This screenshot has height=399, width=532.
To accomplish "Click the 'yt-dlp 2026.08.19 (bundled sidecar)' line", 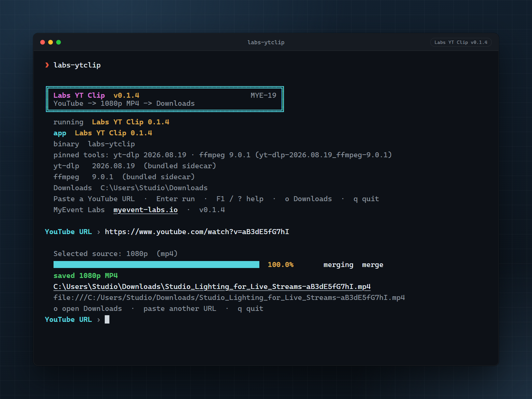I will coord(135,166).
